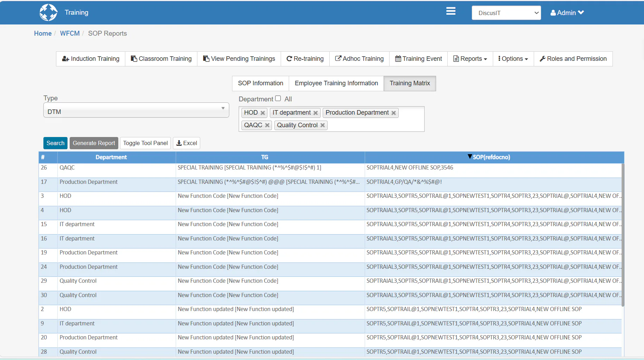
Task: Sort by the SOP(refdocno) column header
Action: click(x=491, y=157)
